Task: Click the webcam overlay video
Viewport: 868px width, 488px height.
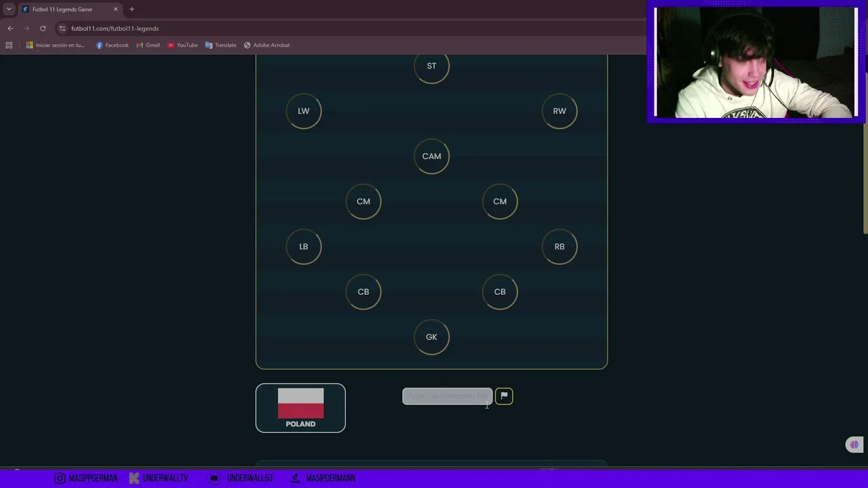Action: tap(755, 62)
